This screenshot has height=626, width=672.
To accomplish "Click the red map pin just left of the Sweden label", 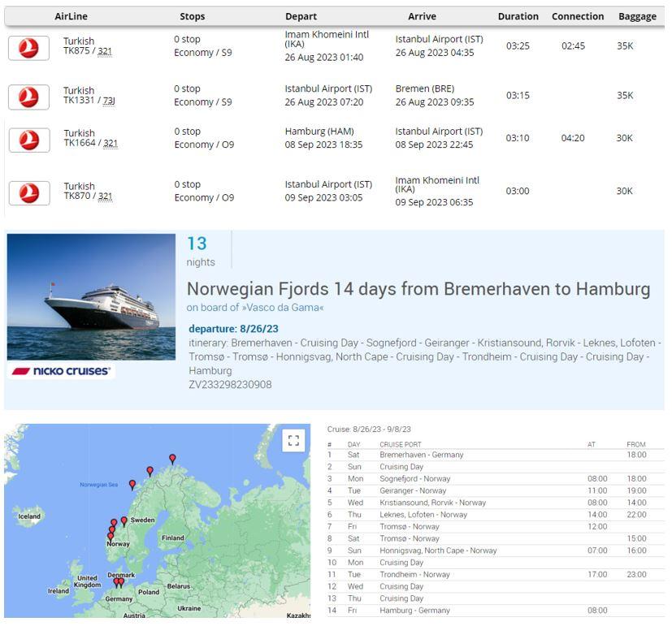I will pos(124,520).
